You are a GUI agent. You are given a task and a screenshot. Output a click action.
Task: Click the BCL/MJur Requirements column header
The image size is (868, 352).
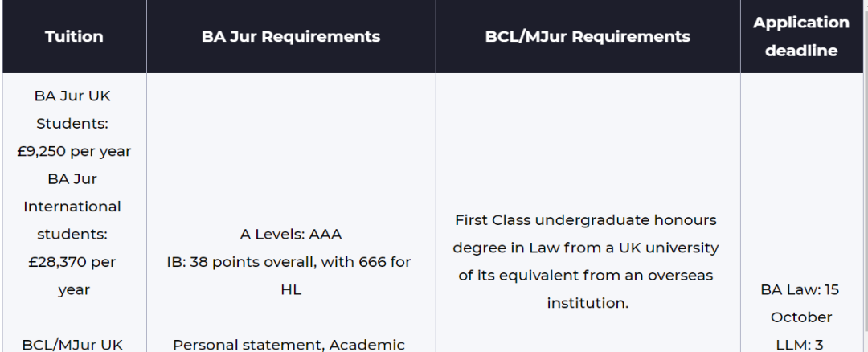pos(588,36)
